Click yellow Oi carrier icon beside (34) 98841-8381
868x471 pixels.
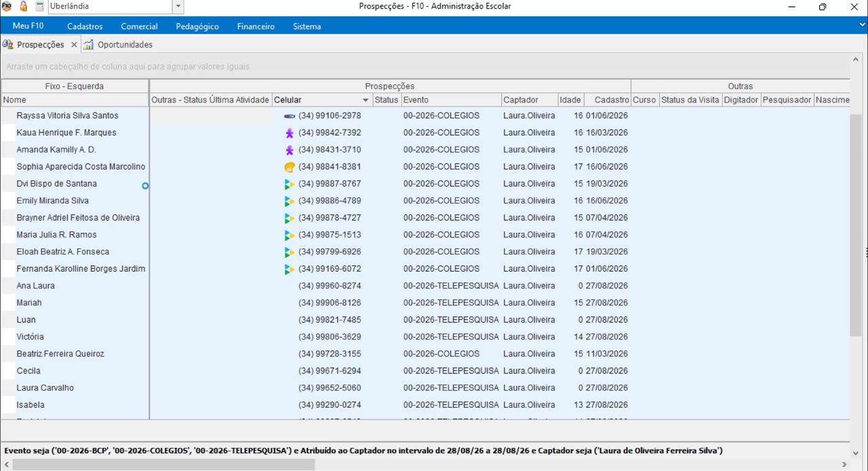click(x=290, y=167)
